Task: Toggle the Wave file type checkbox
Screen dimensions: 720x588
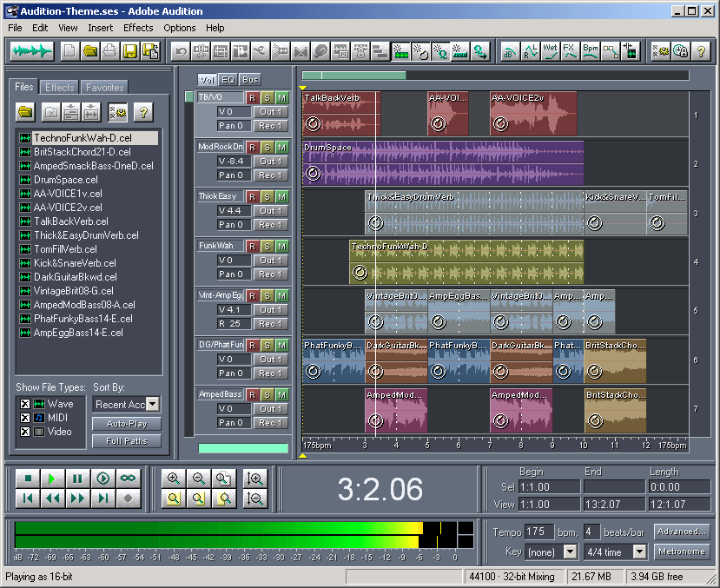Action: pyautogui.click(x=25, y=404)
